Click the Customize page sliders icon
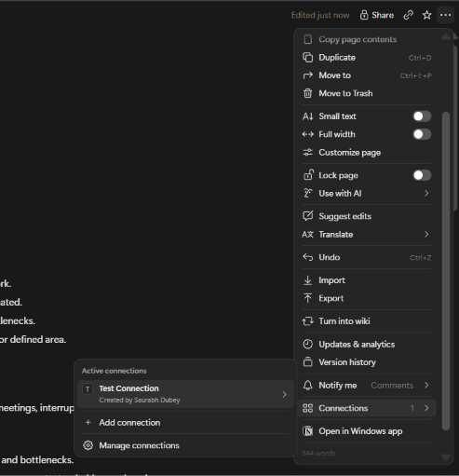The height and width of the screenshot is (476, 459). pyautogui.click(x=307, y=153)
